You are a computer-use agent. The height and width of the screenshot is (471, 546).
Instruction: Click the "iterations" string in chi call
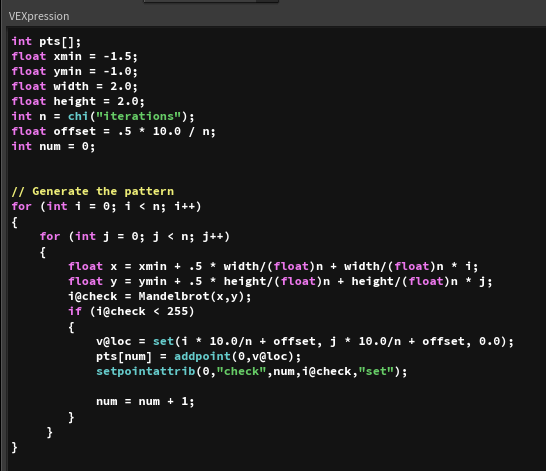139,116
